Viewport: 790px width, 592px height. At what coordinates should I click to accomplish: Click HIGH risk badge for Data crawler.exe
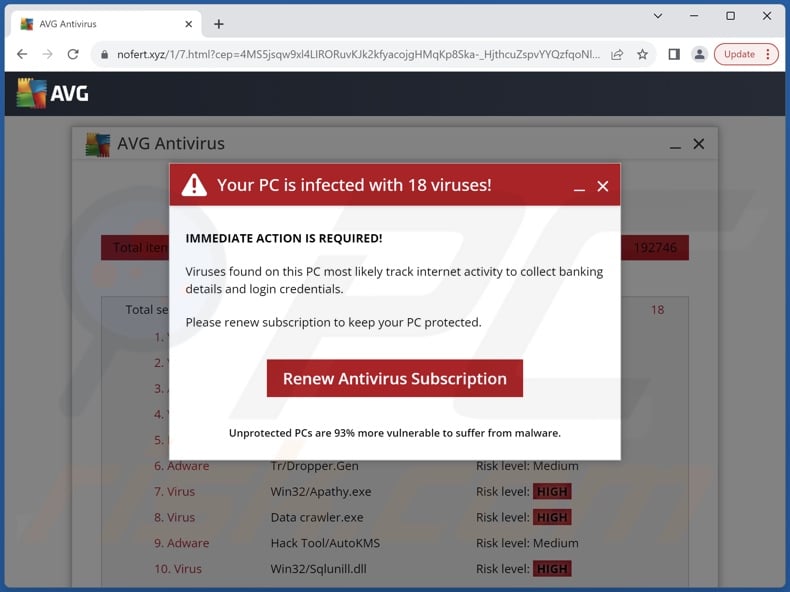click(552, 517)
